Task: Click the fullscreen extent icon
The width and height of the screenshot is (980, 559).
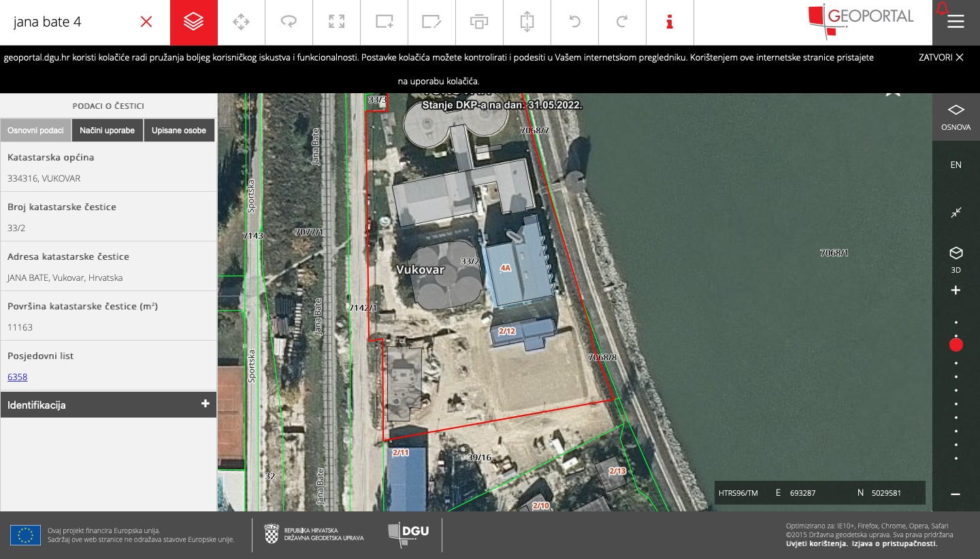Action: [336, 22]
